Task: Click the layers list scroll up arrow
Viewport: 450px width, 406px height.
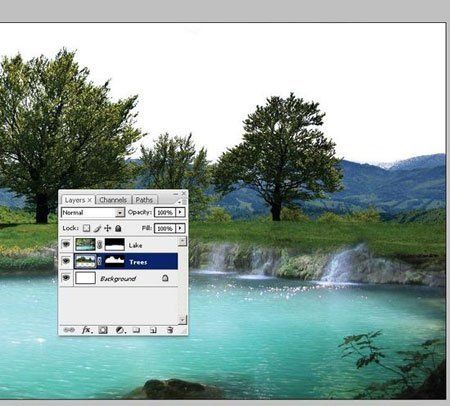Action: [x=182, y=241]
